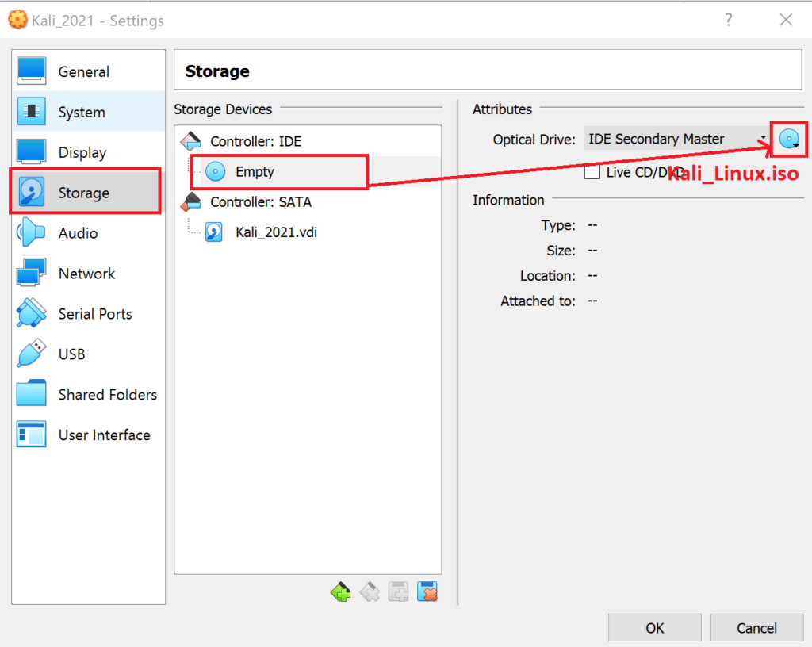Click the Cancel button
The width and height of the screenshot is (812, 647).
coord(756,628)
